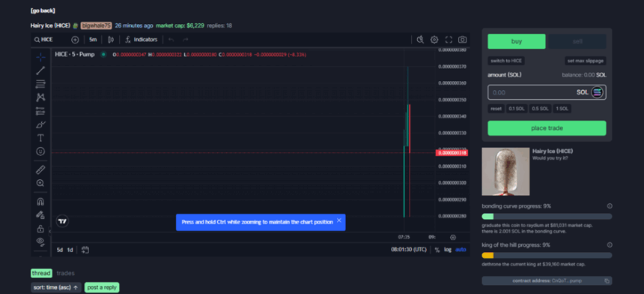Click the Solana logo in amount field
644x294 pixels.
[597, 92]
